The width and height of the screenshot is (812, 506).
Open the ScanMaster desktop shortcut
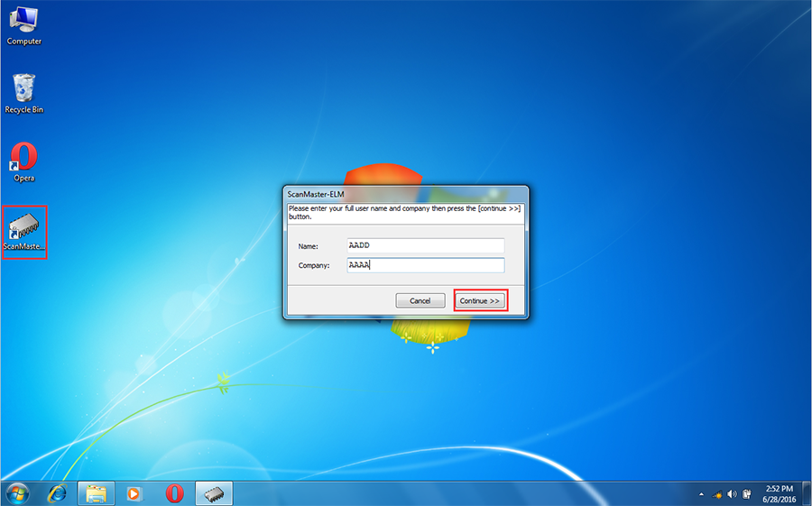click(x=24, y=229)
